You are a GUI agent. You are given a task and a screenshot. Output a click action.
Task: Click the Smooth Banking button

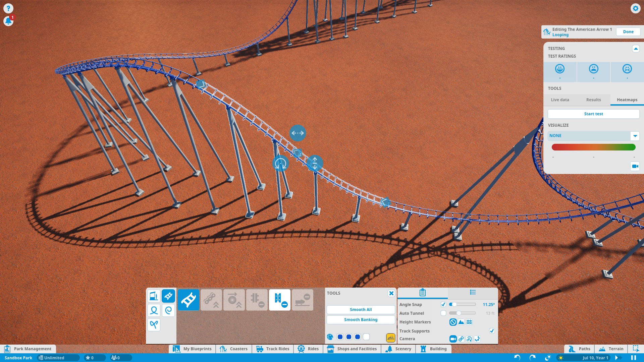point(361,320)
